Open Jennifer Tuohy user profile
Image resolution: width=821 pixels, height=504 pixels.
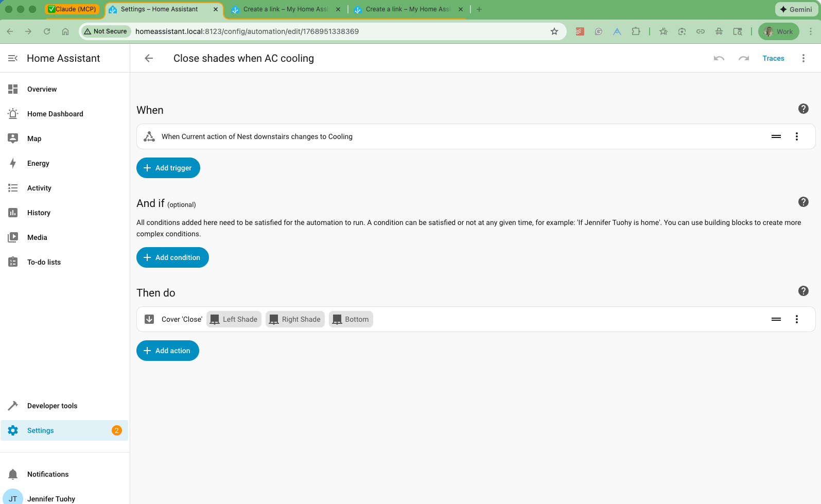[64, 498]
